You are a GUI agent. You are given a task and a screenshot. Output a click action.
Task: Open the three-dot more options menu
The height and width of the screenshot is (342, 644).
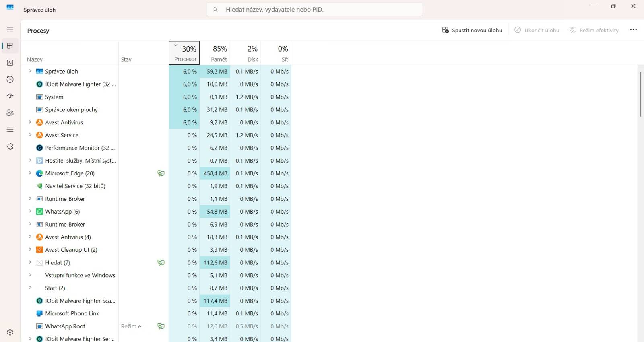633,30
